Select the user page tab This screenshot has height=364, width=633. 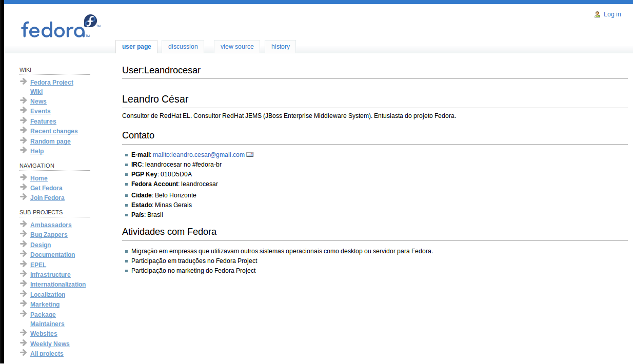tap(136, 47)
